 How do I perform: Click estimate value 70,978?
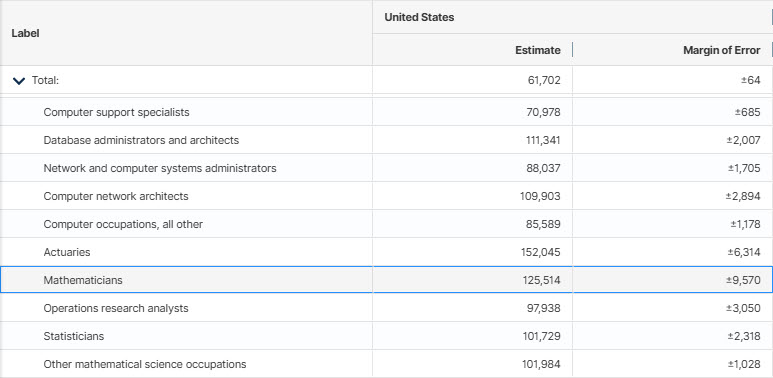(544, 112)
